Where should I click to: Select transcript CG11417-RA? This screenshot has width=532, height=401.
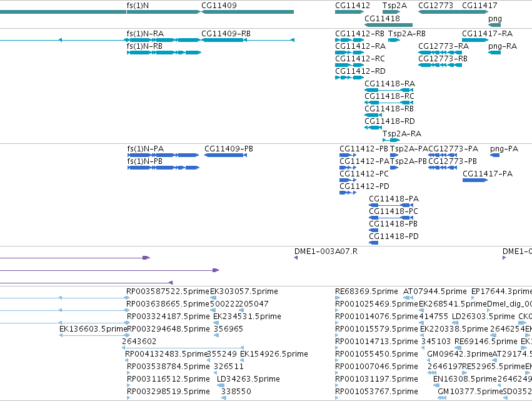475,40
